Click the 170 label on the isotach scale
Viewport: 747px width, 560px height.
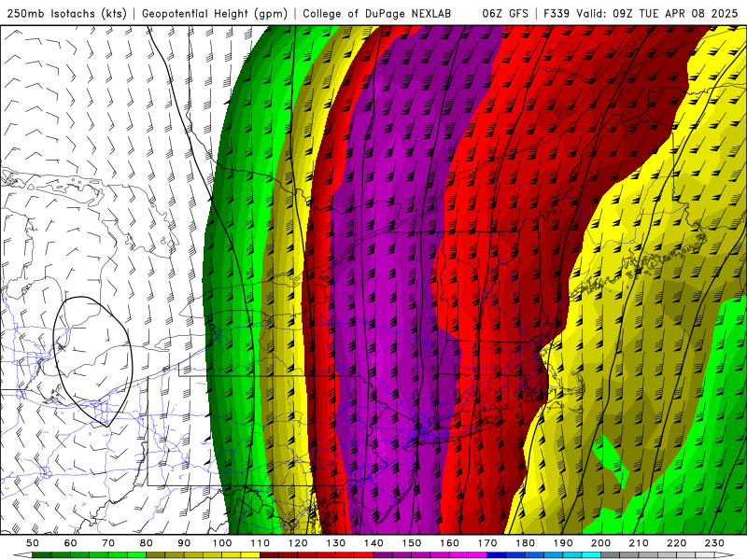(x=487, y=543)
